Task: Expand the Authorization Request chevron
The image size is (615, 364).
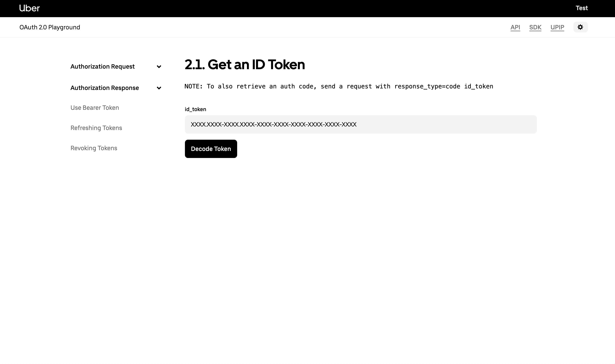Action: [159, 67]
